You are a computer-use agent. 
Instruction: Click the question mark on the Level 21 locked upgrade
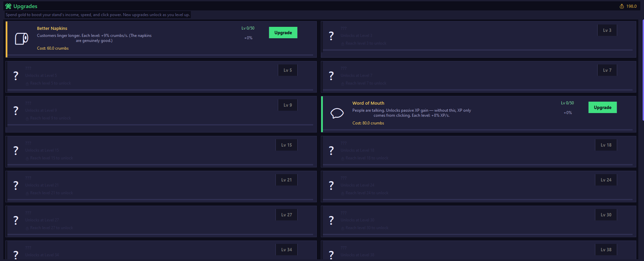click(x=16, y=185)
